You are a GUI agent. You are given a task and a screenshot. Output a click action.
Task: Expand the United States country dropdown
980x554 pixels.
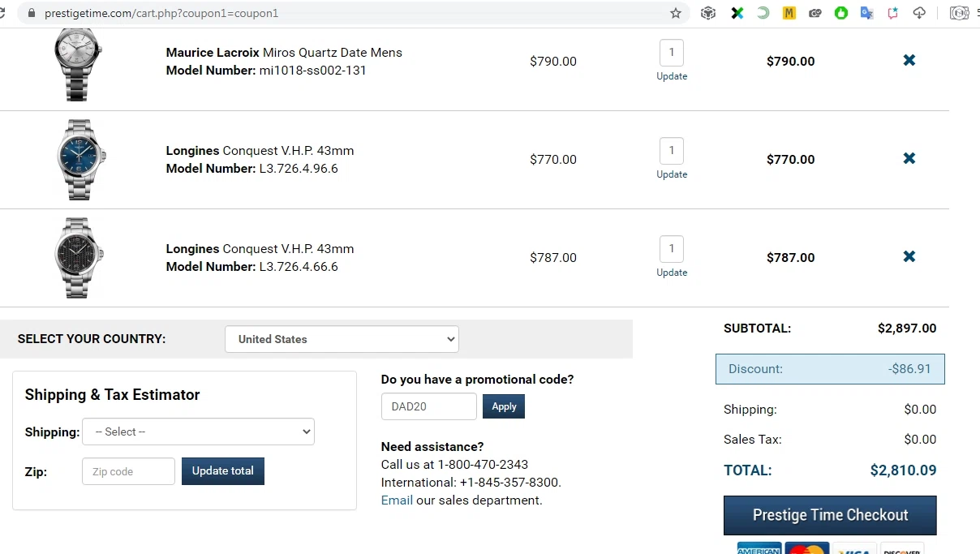click(342, 339)
